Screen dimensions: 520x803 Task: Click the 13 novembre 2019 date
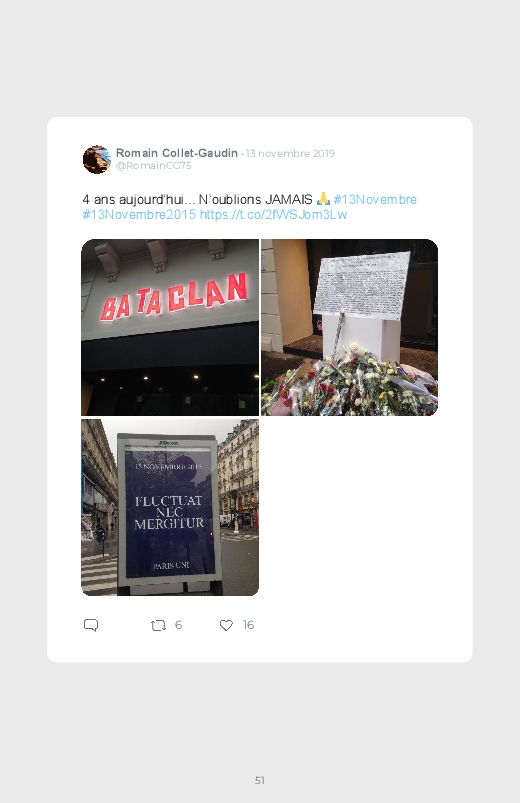tap(290, 153)
